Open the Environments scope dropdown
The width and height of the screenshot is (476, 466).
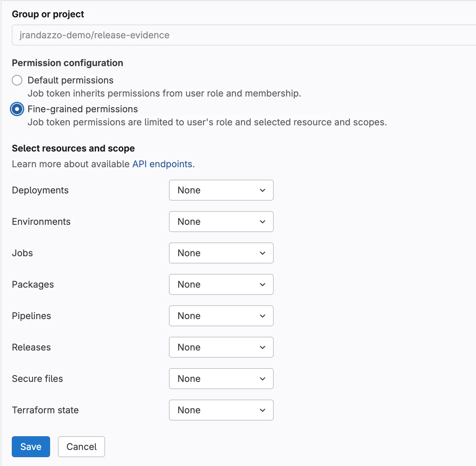(221, 222)
